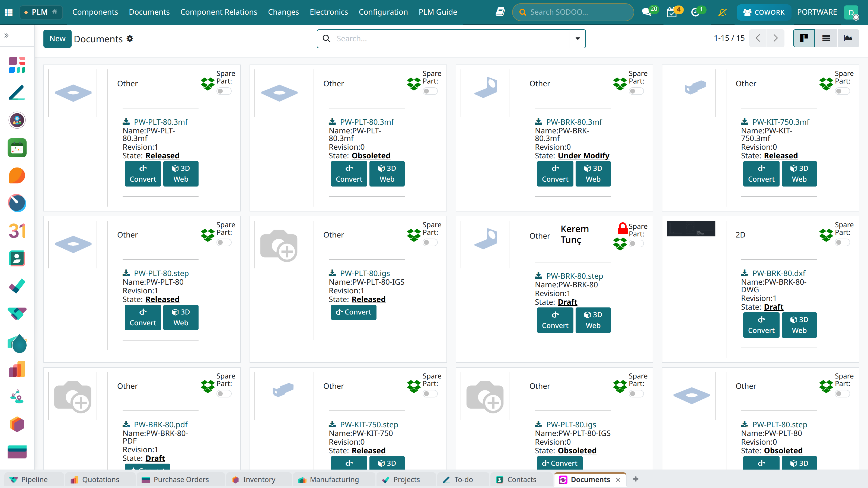The image size is (868, 488).
Task: Open 3D Web for PW-BRK-80.dxf
Action: (x=799, y=325)
